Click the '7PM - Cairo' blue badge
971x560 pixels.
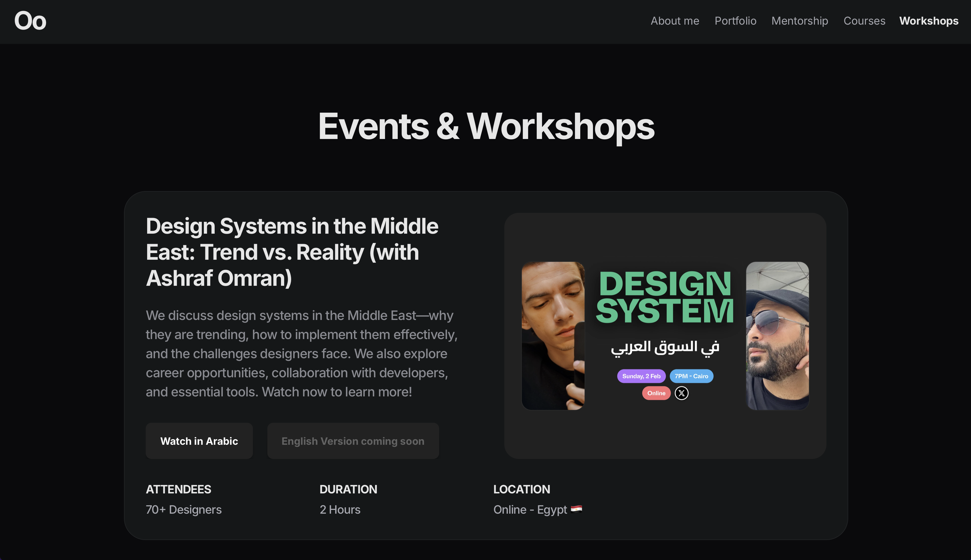click(x=691, y=376)
